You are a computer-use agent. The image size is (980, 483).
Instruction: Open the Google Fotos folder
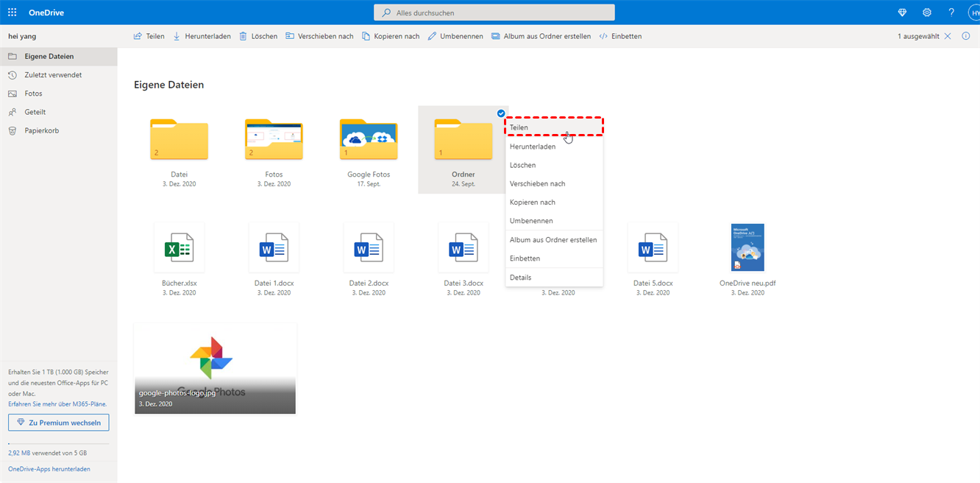[x=369, y=139]
